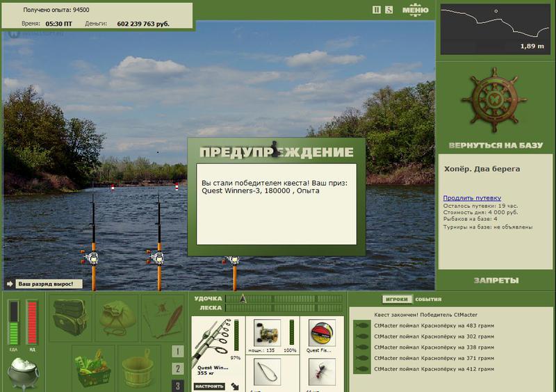Viewport: 556px width, 392px height.
Task: Click the middle fishing rod on the water
Action: [159, 241]
